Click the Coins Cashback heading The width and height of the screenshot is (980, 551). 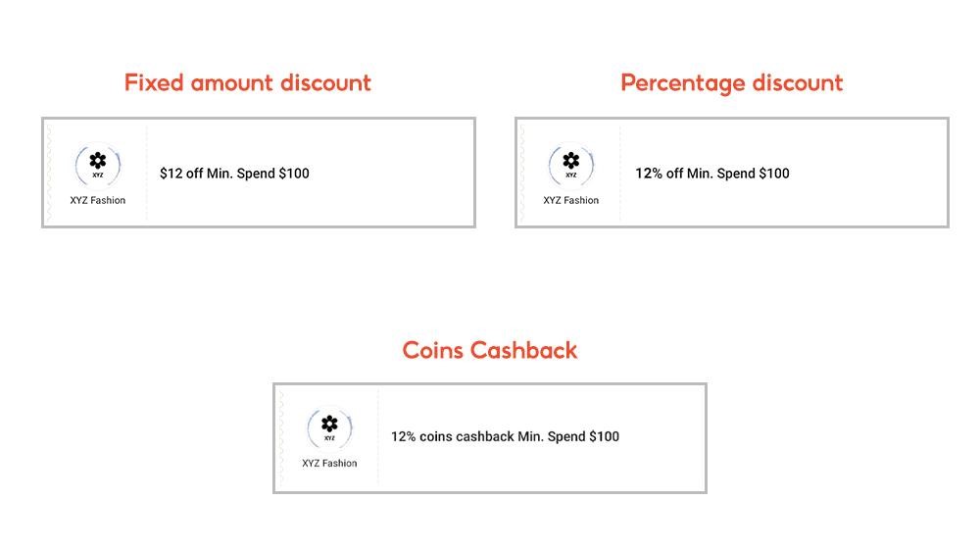(x=489, y=350)
